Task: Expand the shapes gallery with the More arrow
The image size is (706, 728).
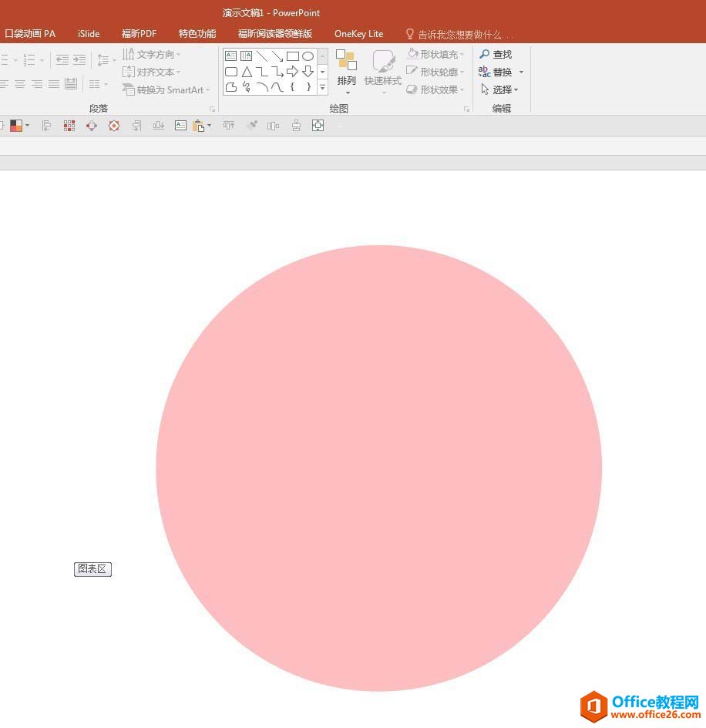Action: pos(323,87)
